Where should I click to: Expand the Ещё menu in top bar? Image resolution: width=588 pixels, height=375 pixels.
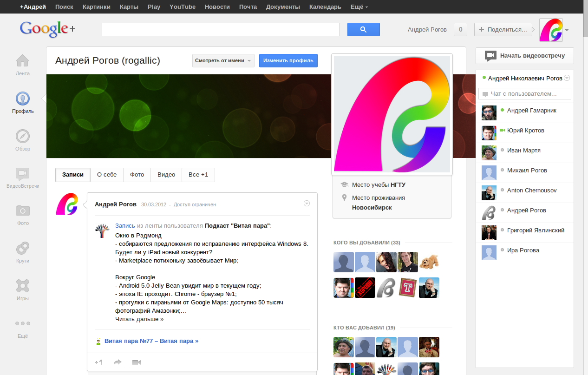[358, 7]
